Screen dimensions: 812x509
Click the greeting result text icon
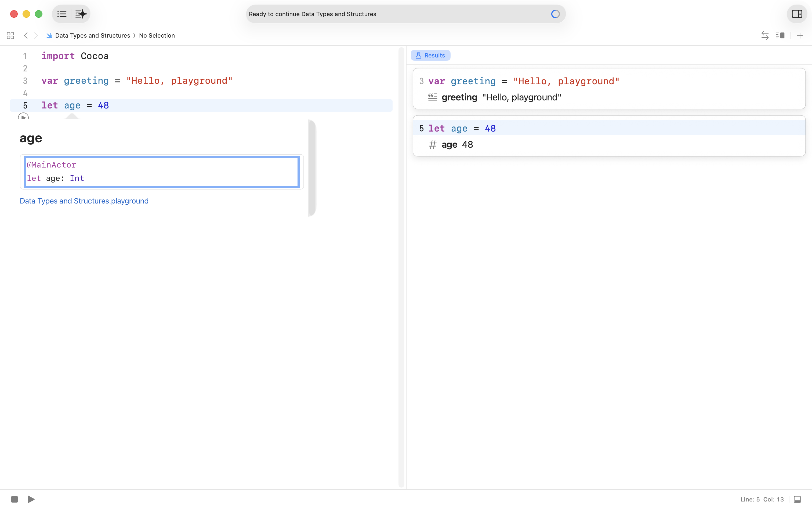coord(433,97)
